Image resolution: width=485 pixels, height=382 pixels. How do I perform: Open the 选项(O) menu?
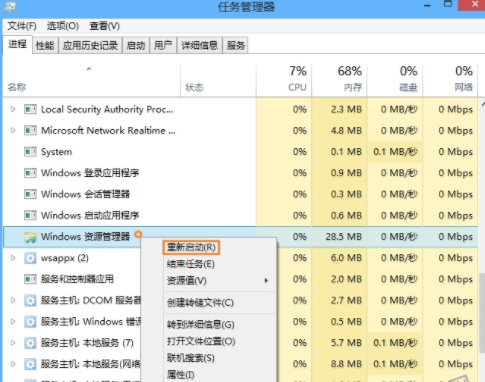63,26
